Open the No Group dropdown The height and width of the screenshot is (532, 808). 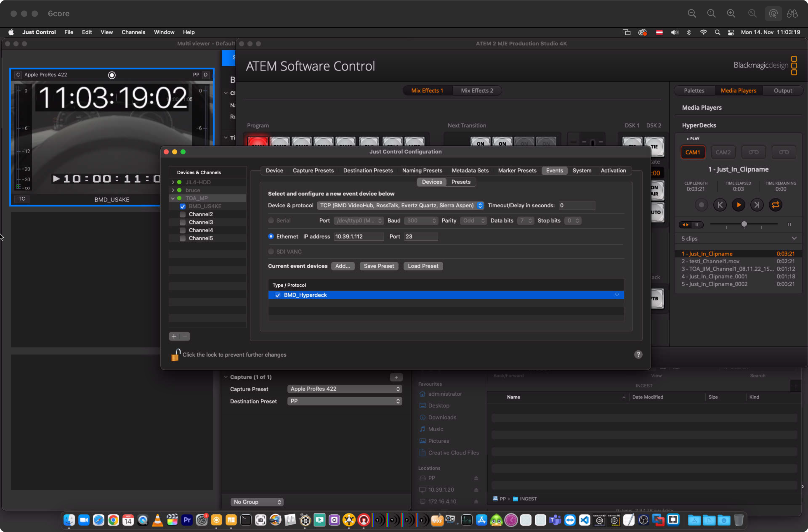tap(257, 502)
